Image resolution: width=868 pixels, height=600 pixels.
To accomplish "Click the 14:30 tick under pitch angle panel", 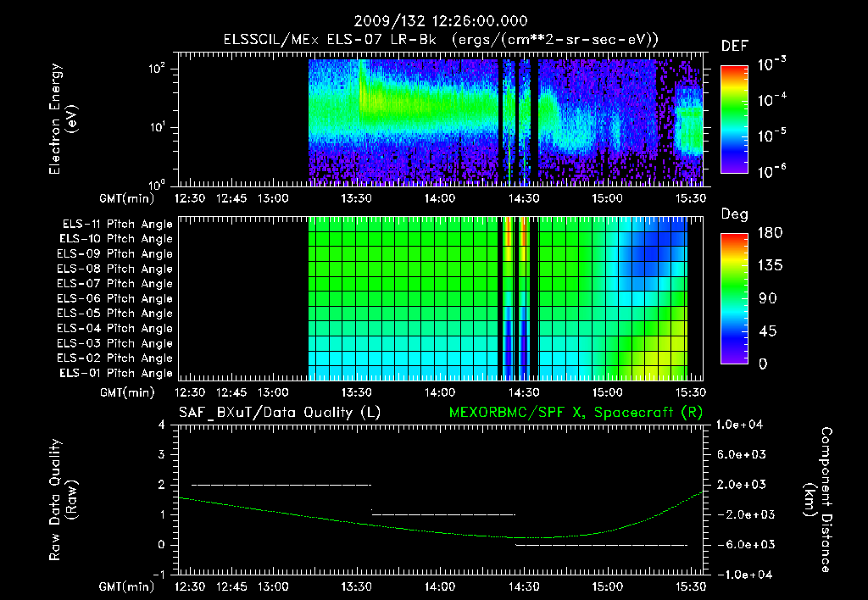I will [524, 392].
